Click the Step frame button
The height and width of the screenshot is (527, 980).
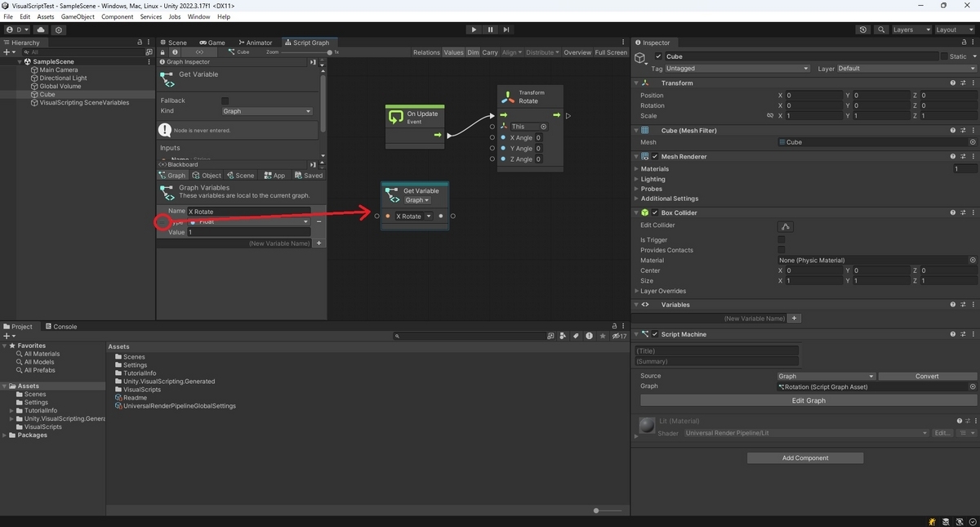point(506,29)
